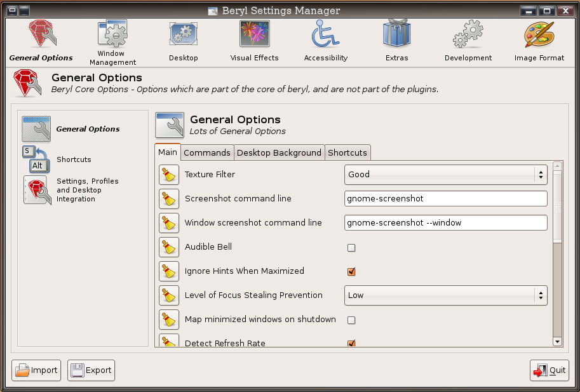Reset Level of Focus Stealing Prevention
This screenshot has height=392, width=580.
(x=169, y=295)
